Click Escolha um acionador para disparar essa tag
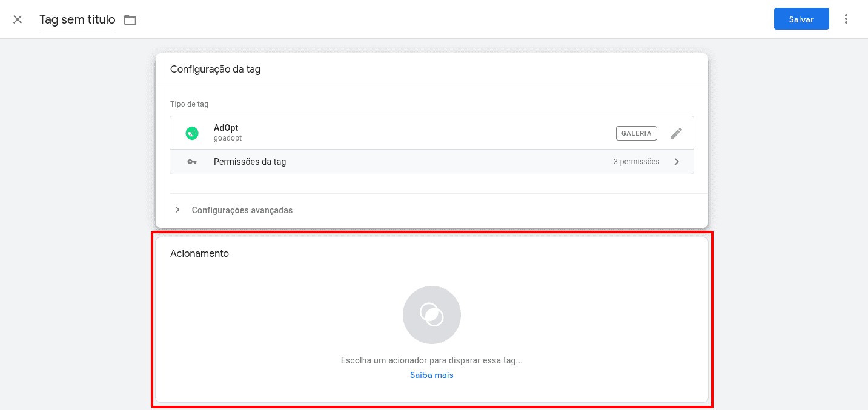The image size is (868, 410). click(431, 360)
